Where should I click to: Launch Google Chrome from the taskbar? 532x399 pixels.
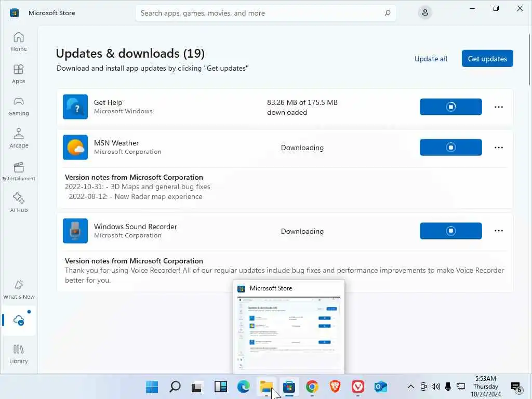point(312,387)
